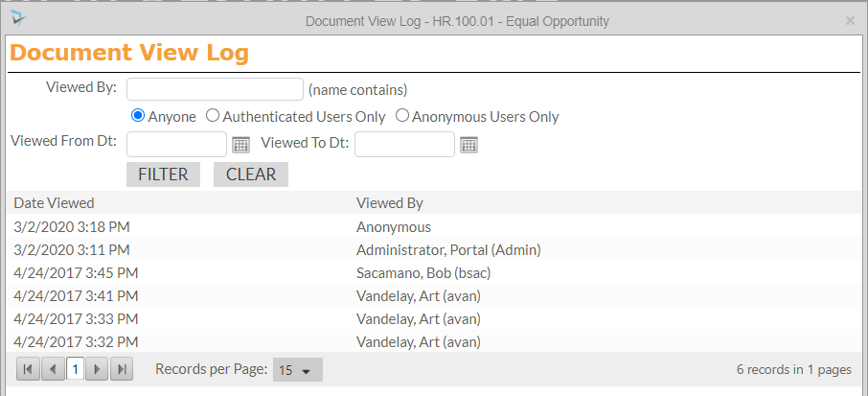Select the current page number 1 box

75,369
